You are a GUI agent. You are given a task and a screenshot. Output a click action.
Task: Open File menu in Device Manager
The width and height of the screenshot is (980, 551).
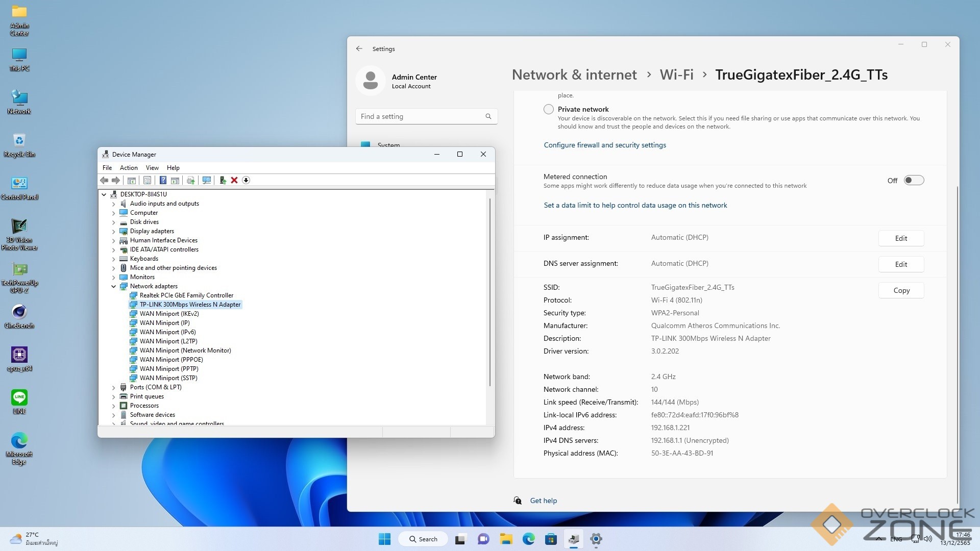(x=107, y=167)
